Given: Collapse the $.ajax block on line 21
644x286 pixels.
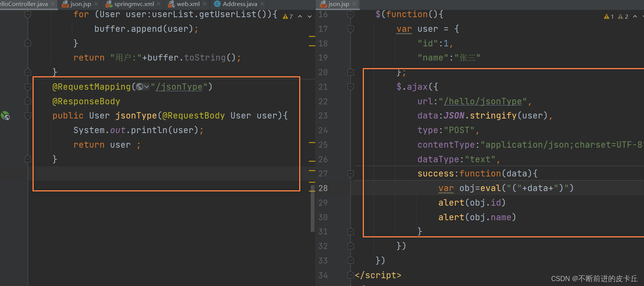Looking at the screenshot, I should [x=350, y=87].
